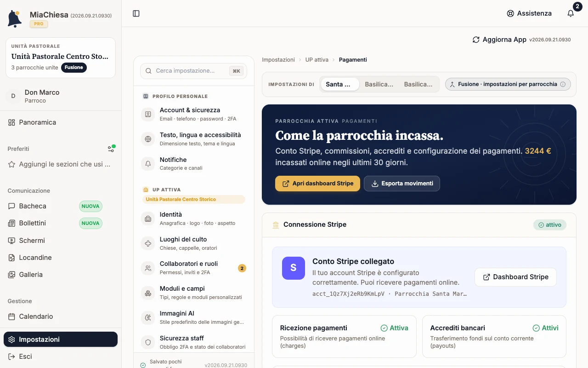Log out with Esci
Screen dimensions: 588x368
61,356
